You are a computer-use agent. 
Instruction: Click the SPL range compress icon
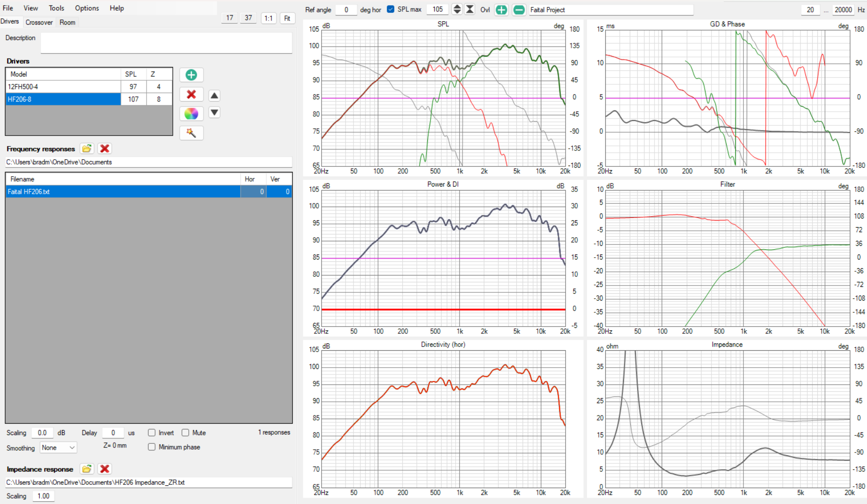[x=469, y=10]
